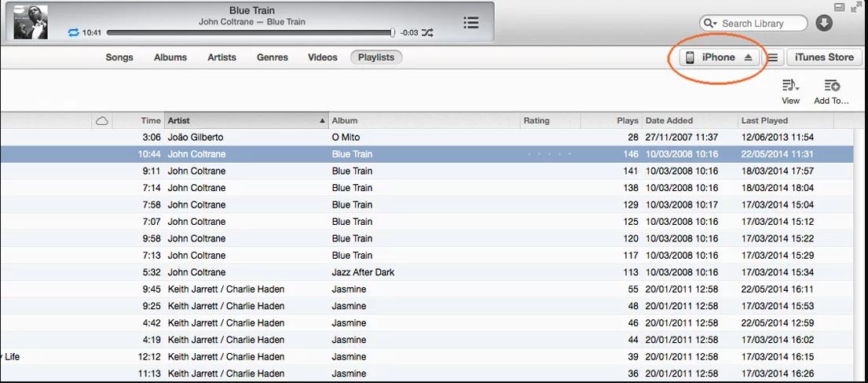Select the John Coltrane track lasting 10:44
The image size is (868, 383).
click(x=427, y=154)
